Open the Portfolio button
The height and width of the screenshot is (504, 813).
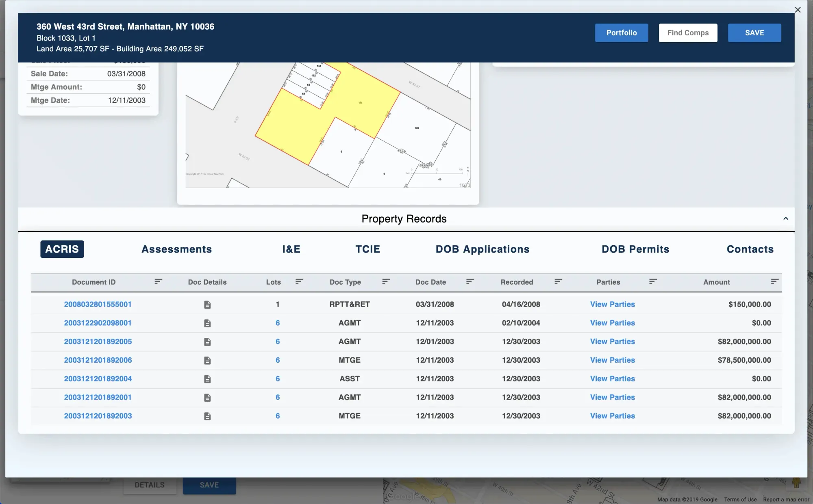click(x=622, y=33)
